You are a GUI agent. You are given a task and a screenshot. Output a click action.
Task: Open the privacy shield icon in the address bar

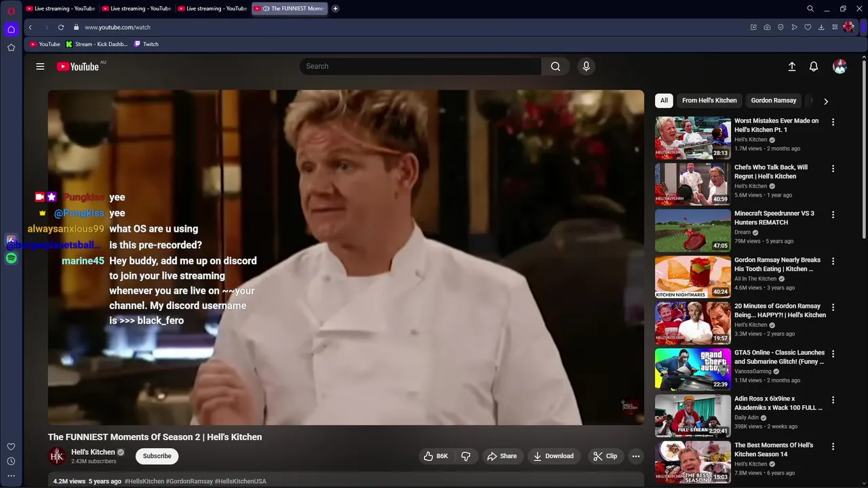click(x=781, y=27)
